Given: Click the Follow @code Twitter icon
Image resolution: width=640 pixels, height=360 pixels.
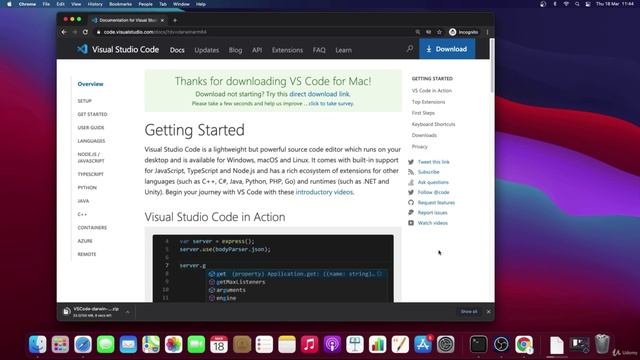Looking at the screenshot, I should click(x=411, y=192).
